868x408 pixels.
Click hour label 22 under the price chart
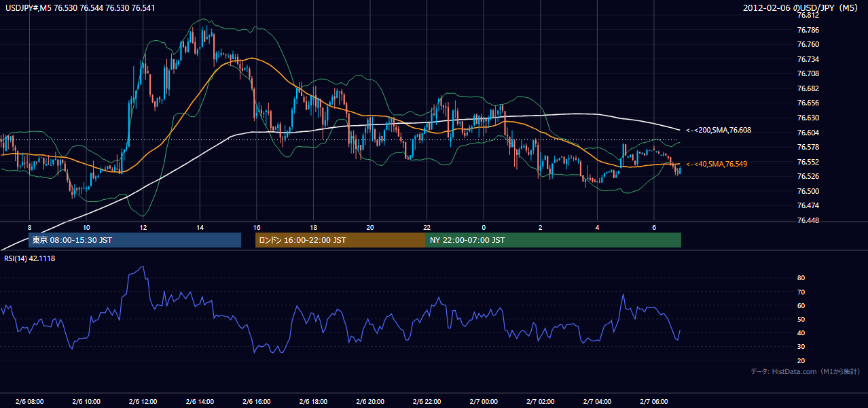click(x=427, y=227)
